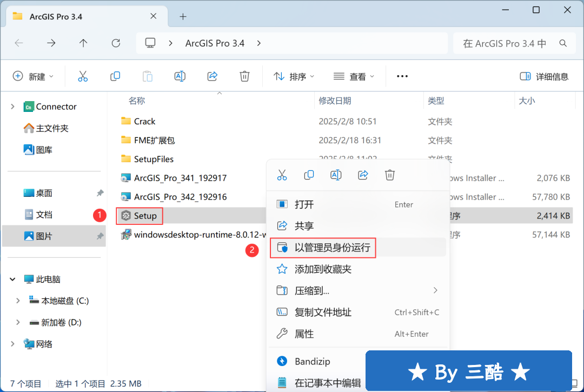Open the New (新建) dropdown menu
584x392 pixels.
[x=33, y=76]
